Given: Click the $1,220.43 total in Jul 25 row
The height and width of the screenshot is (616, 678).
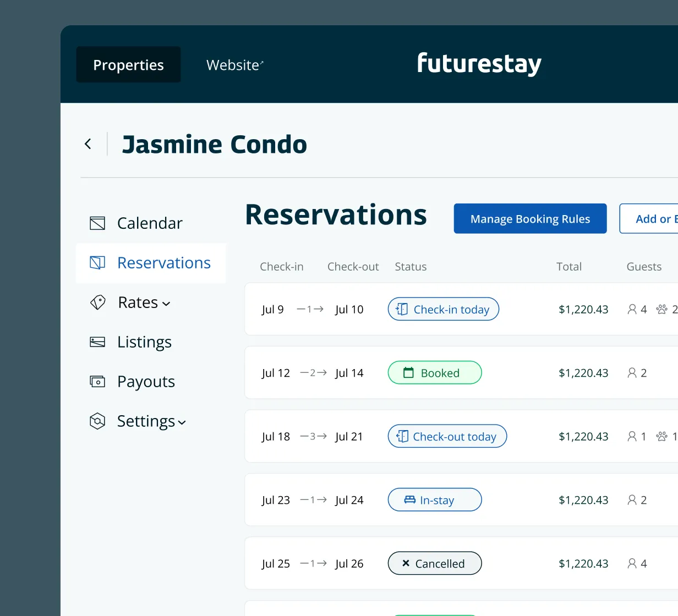Looking at the screenshot, I should (x=583, y=564).
